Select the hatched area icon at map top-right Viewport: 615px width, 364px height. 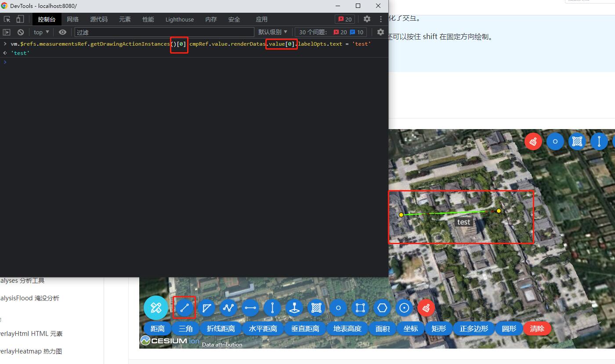coord(577,141)
